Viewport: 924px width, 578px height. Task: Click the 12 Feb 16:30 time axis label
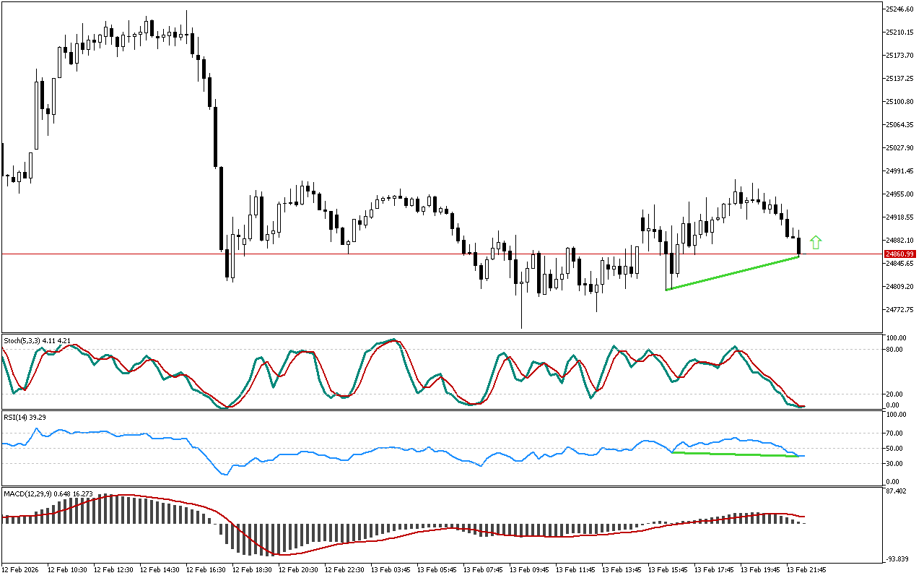tap(206, 569)
